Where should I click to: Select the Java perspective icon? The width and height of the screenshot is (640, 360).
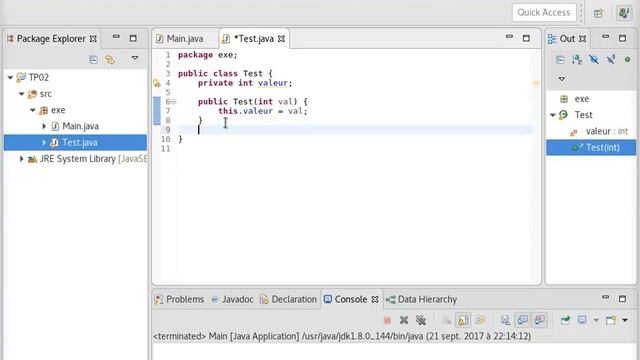[624, 13]
